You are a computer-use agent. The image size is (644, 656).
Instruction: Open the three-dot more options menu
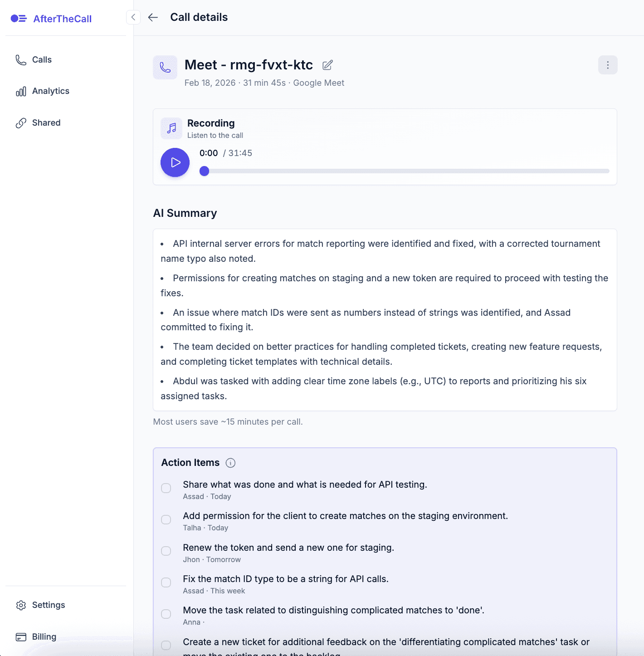pyautogui.click(x=608, y=65)
